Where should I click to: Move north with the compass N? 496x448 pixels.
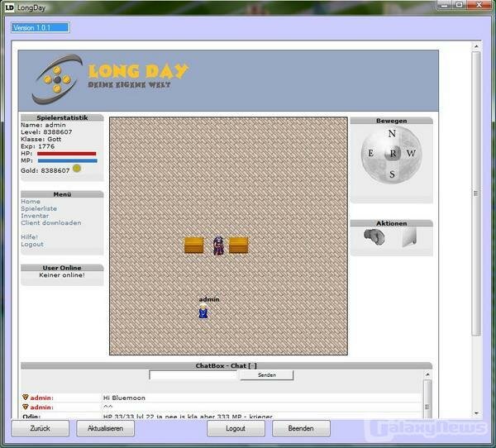click(x=392, y=134)
